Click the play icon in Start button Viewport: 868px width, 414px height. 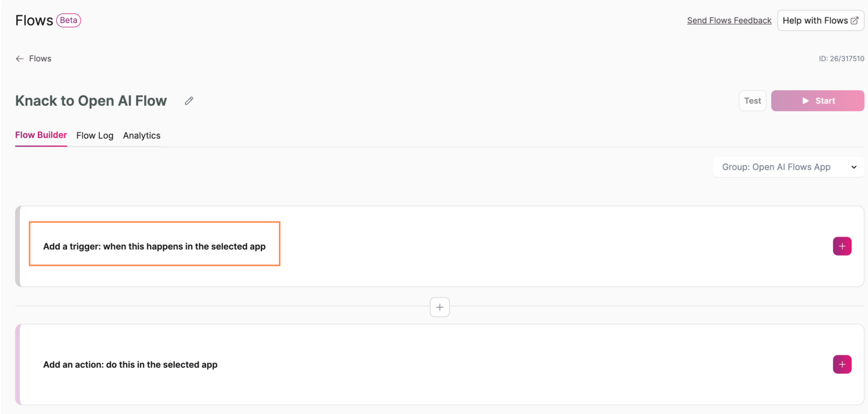tap(805, 101)
